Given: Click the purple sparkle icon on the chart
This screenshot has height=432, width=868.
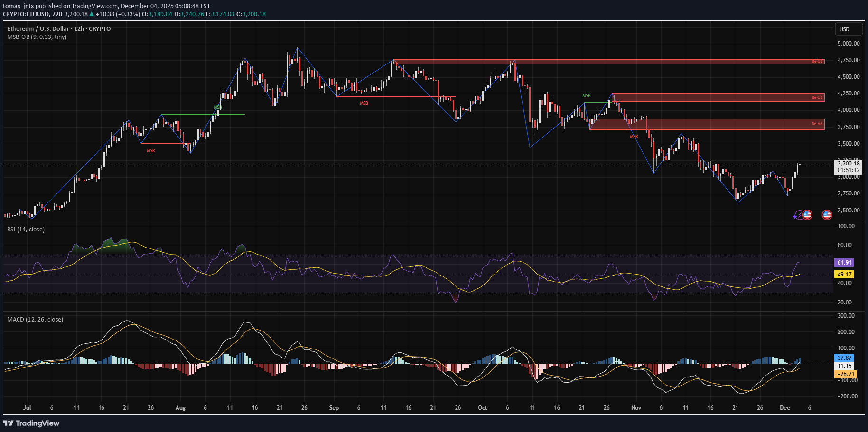Looking at the screenshot, I should 795,217.
